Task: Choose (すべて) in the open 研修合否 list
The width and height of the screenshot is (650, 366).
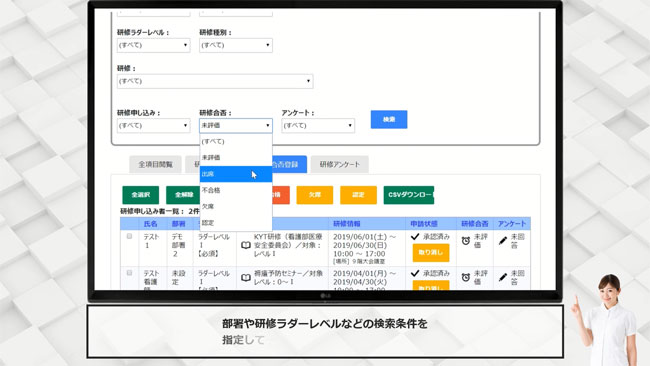Action: point(236,141)
